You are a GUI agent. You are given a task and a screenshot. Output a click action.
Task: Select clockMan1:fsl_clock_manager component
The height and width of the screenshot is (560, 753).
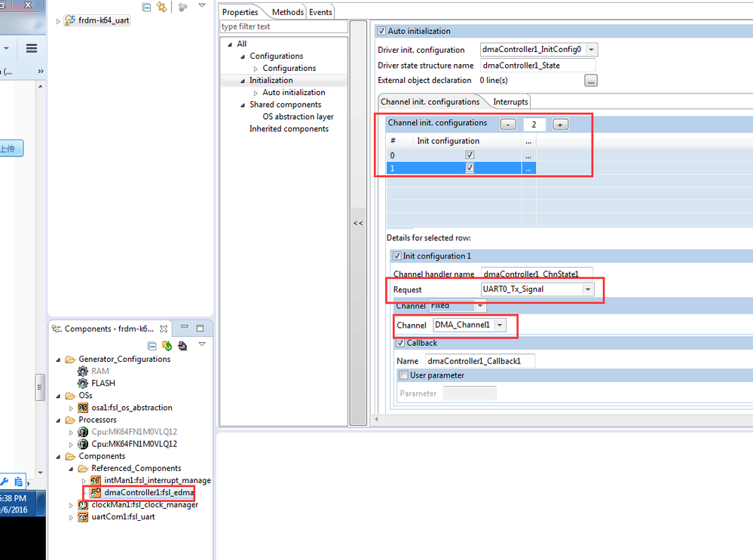point(145,505)
